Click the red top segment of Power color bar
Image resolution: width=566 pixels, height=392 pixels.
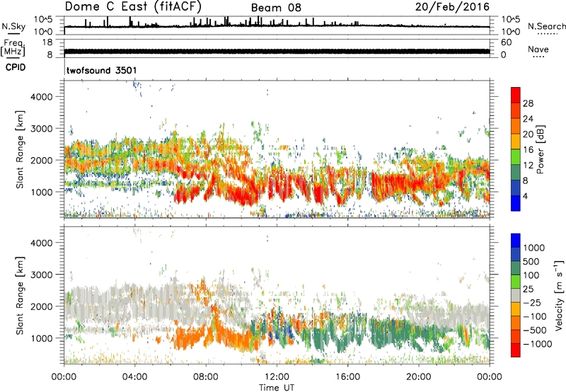[x=516, y=96]
